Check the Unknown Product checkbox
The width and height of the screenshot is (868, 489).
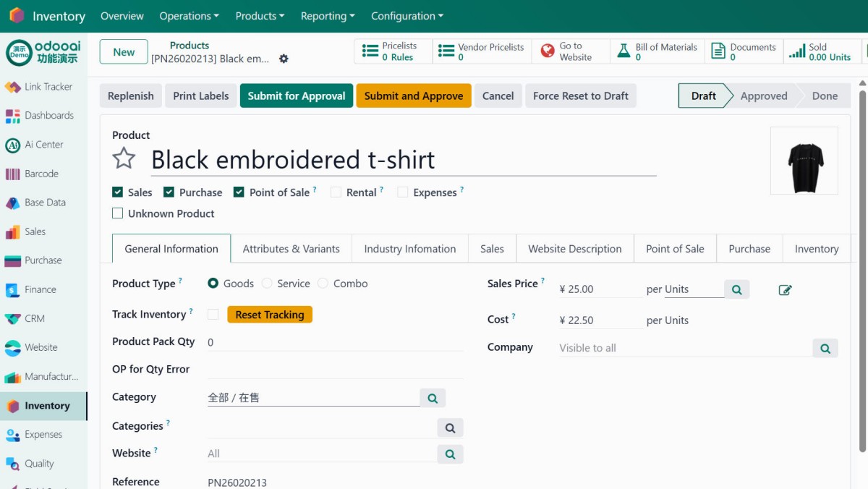(117, 213)
